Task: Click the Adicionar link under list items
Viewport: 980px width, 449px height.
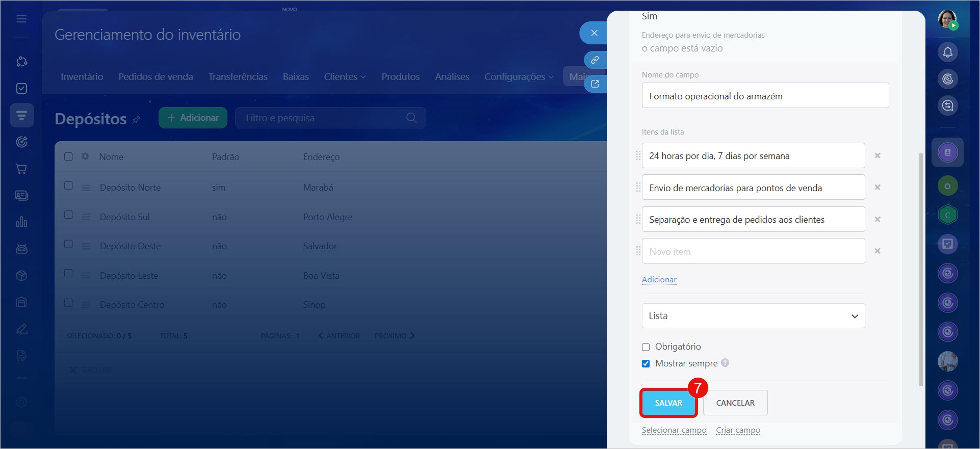Action: [x=659, y=280]
